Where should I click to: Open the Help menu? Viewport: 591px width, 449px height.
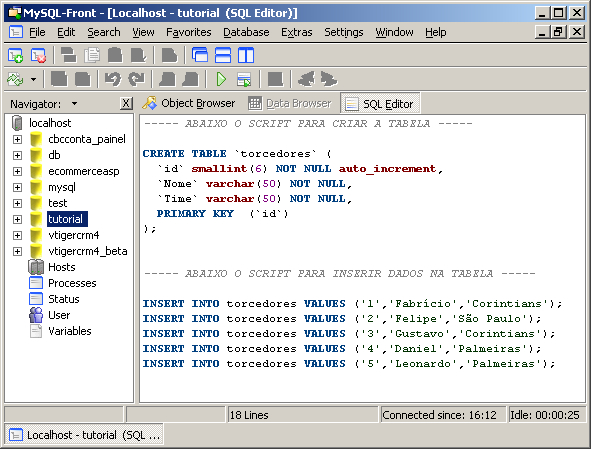[x=436, y=32]
